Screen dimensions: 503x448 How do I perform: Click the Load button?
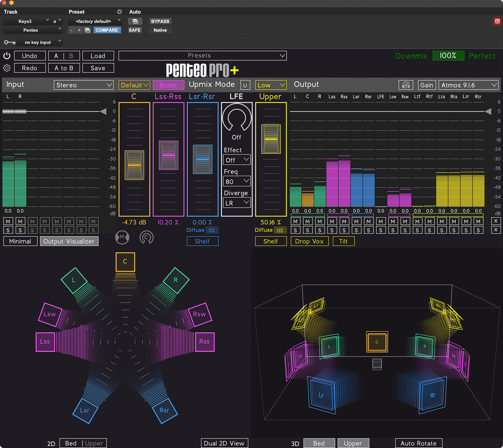[x=98, y=56]
